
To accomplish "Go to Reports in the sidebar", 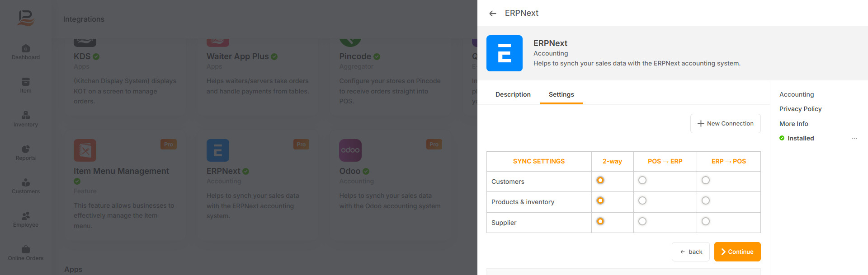I will point(26,153).
